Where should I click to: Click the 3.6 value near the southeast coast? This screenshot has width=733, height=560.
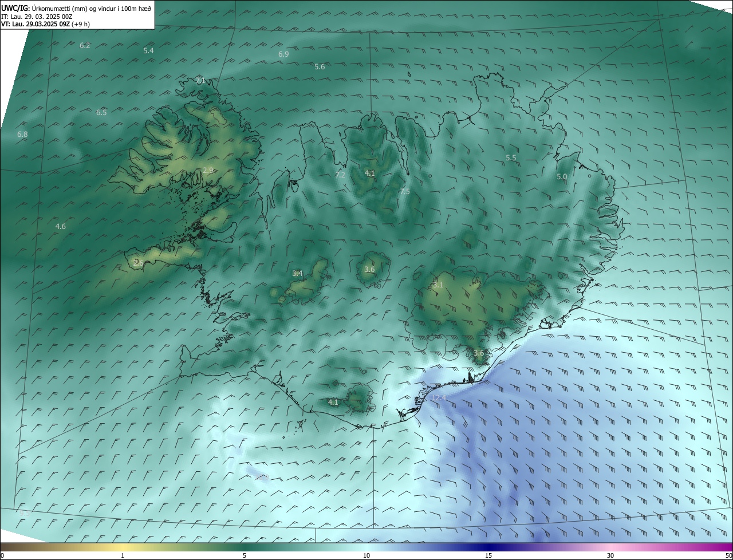479,353
